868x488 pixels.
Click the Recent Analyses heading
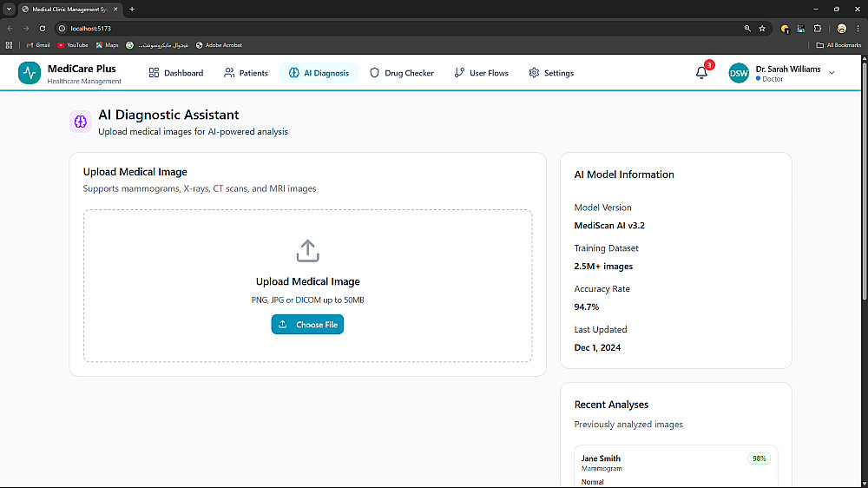[x=611, y=405]
